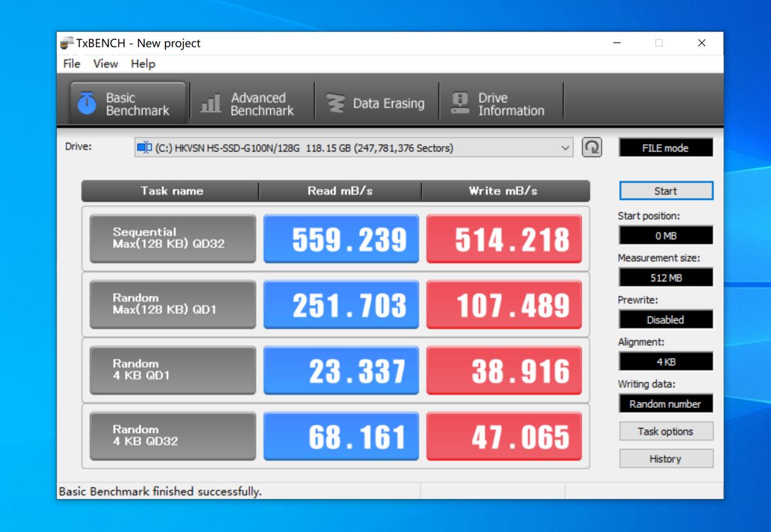
Task: Switch to the Basic Benchmark tab label
Action: pyautogui.click(x=138, y=105)
